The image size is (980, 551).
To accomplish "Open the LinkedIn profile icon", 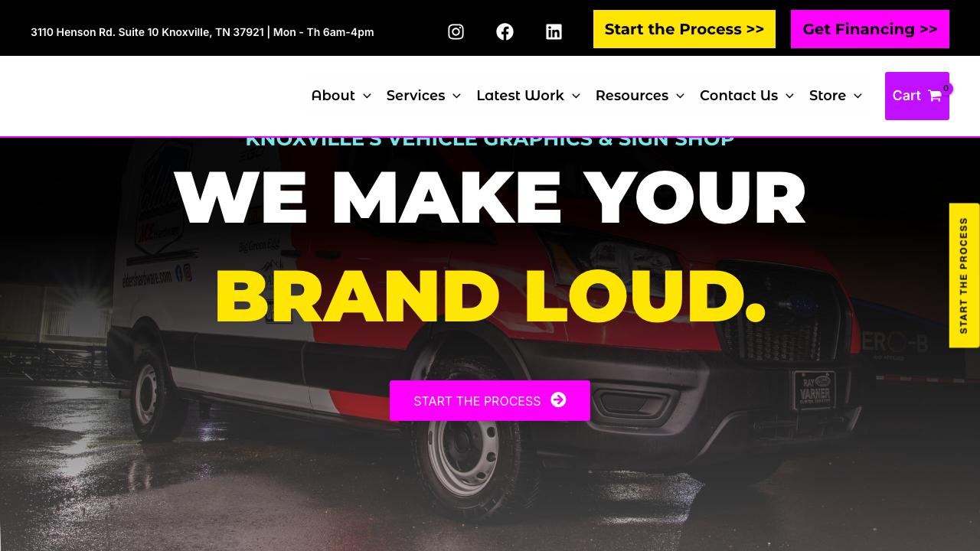I will click(x=554, y=31).
